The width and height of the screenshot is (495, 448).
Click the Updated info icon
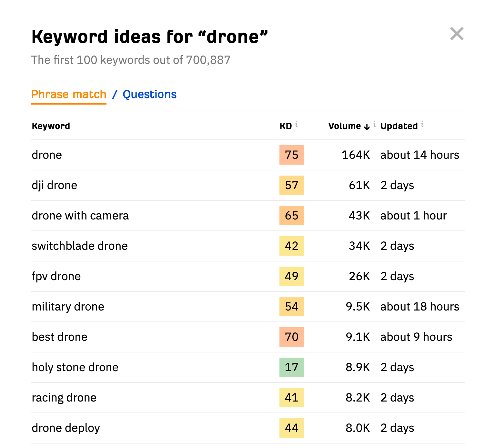423,124
